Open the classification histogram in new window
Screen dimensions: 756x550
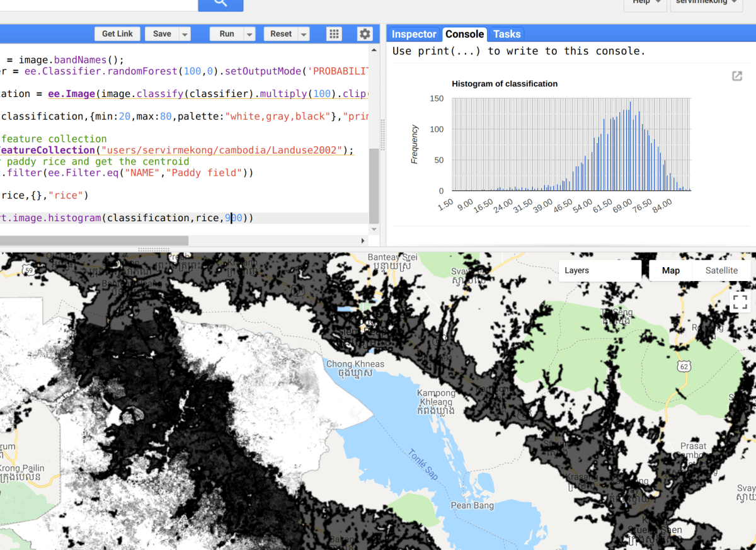(x=736, y=76)
